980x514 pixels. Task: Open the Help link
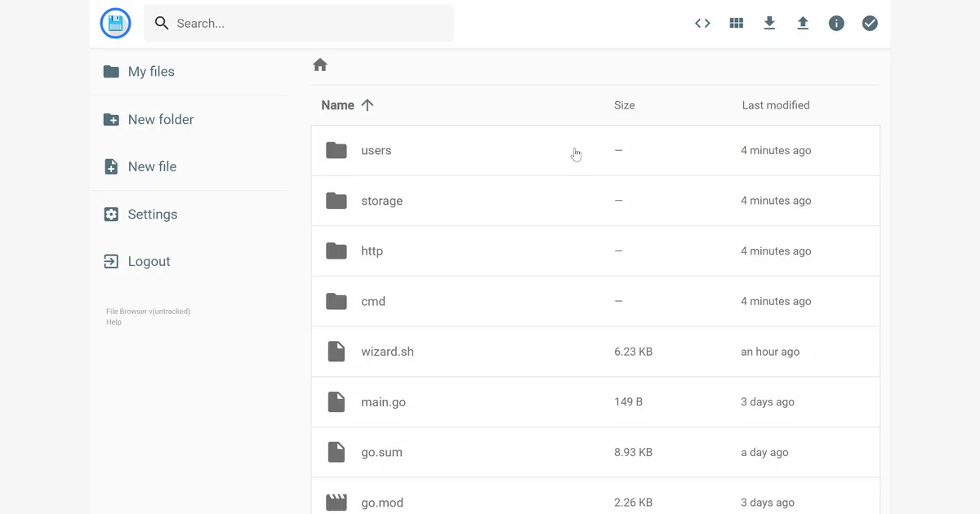[114, 322]
